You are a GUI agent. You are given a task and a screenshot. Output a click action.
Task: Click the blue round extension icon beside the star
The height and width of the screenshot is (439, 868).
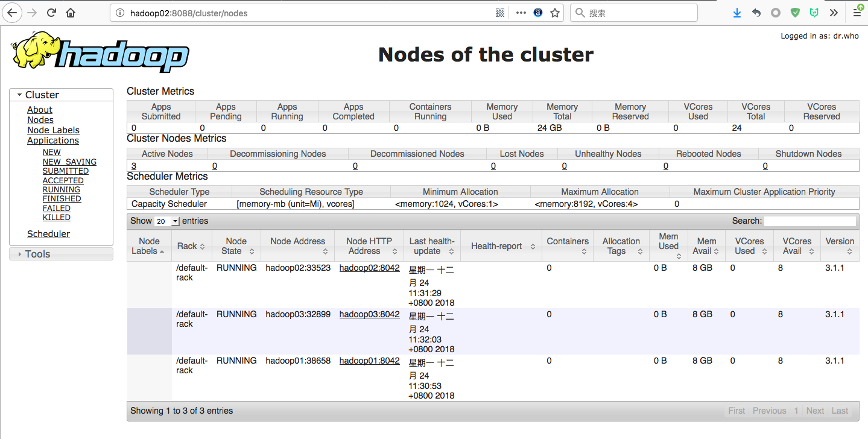[538, 13]
